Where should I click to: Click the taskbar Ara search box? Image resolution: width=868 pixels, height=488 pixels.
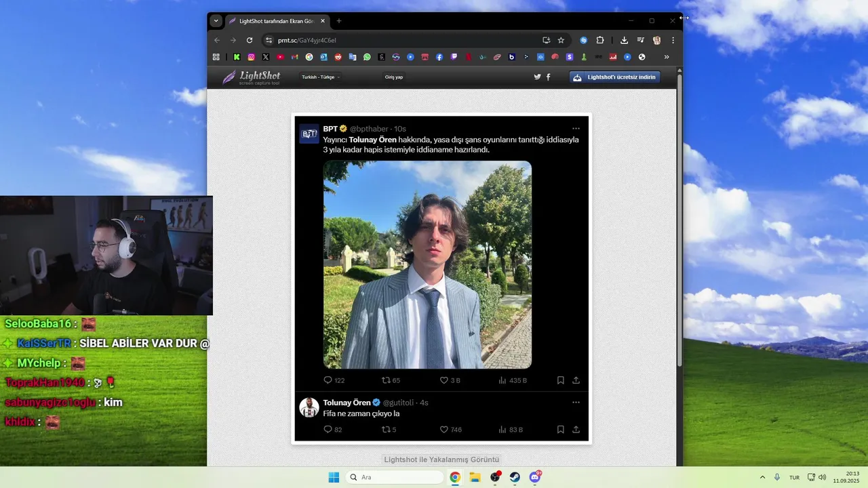[x=395, y=477]
